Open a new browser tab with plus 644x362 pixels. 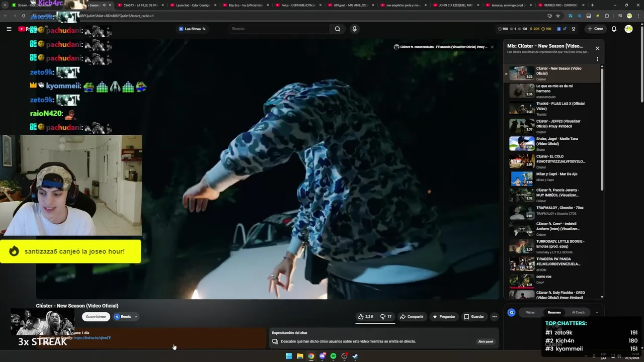click(592, 5)
